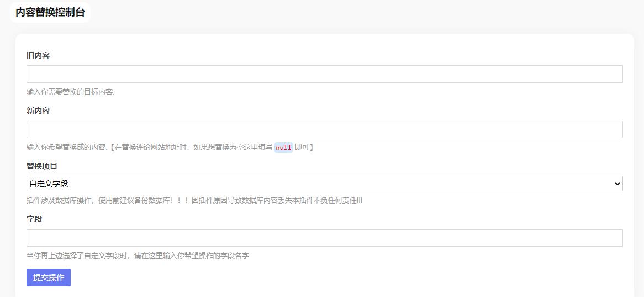644x297 pixels.
Task: Click the 内容替换控制台 page title
Action: (x=50, y=12)
